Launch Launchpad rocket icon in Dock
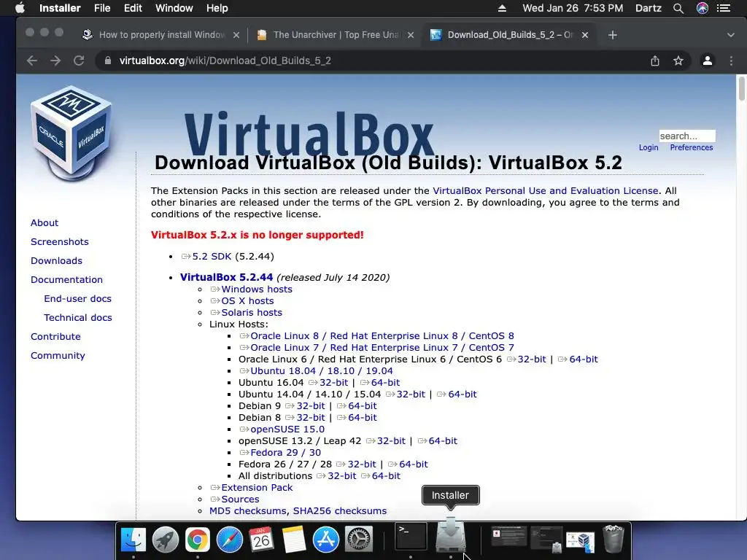This screenshot has height=560, width=747. pos(166,540)
